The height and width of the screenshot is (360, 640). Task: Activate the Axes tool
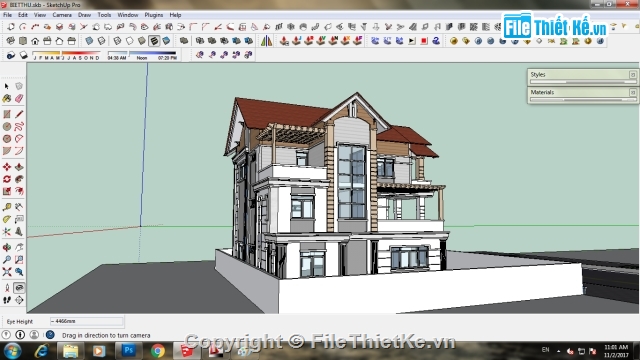click(x=7, y=231)
